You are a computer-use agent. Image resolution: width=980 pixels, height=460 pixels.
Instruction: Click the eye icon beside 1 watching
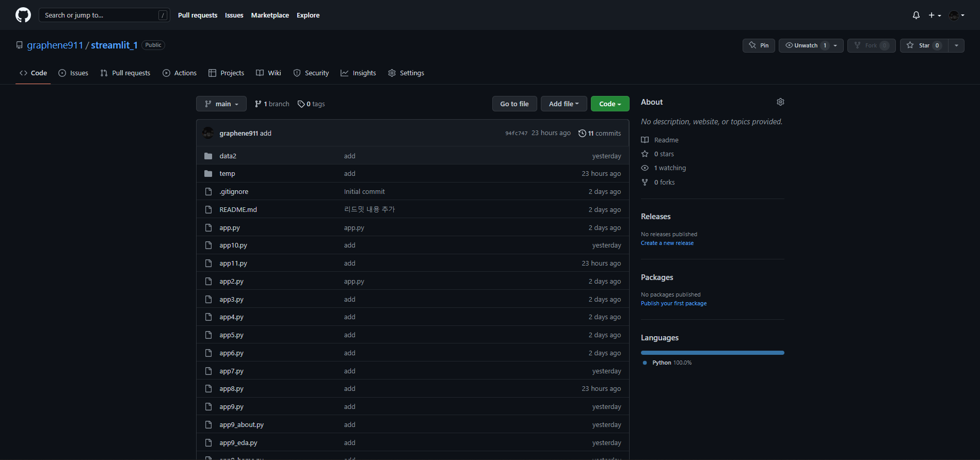(x=645, y=168)
